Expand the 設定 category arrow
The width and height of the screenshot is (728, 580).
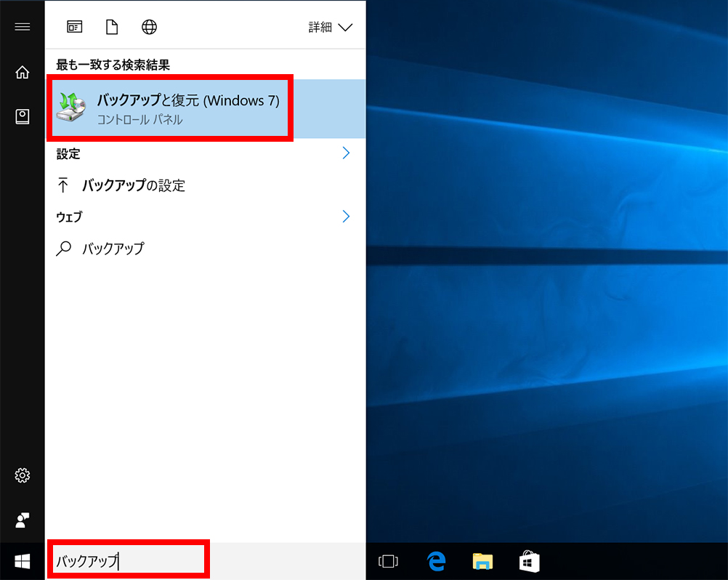coord(346,153)
